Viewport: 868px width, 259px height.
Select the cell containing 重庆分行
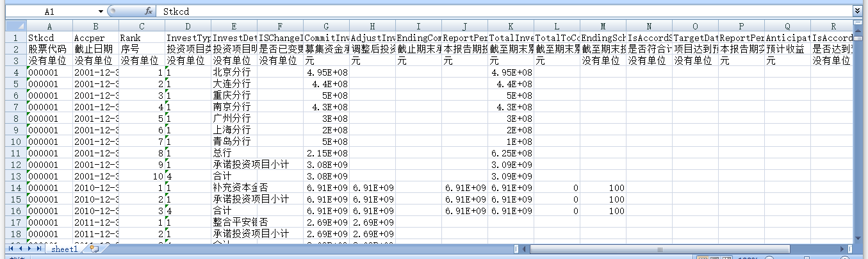click(234, 96)
